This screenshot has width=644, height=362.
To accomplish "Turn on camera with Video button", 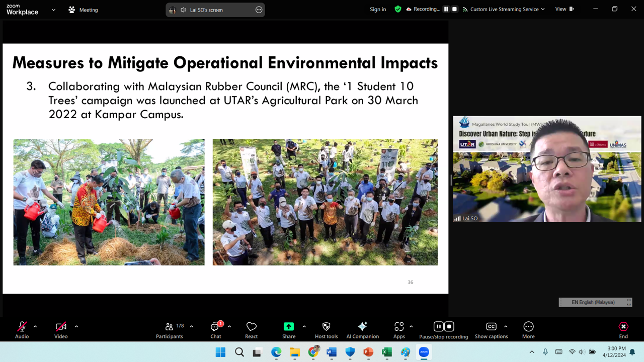I will (x=61, y=330).
